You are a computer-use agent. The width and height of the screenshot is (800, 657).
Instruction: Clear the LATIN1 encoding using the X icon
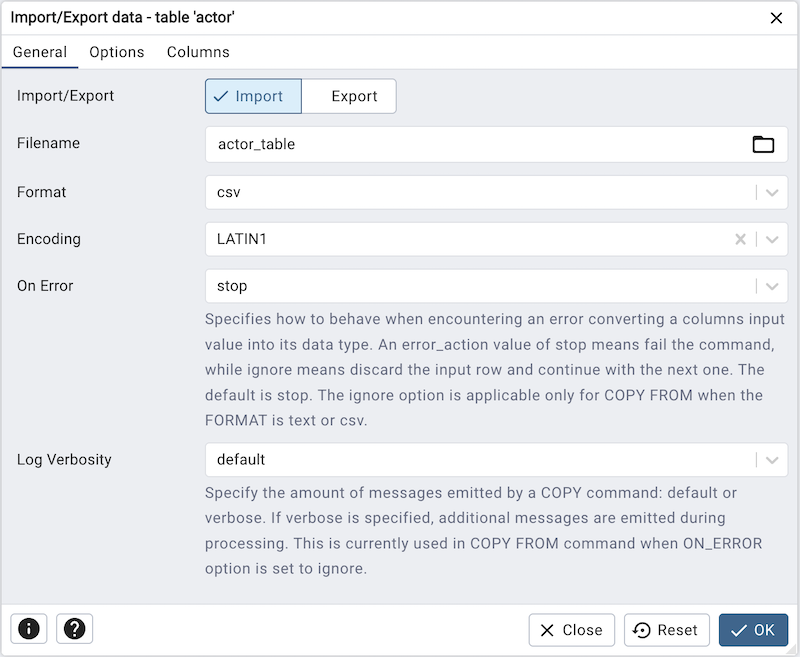[740, 239]
